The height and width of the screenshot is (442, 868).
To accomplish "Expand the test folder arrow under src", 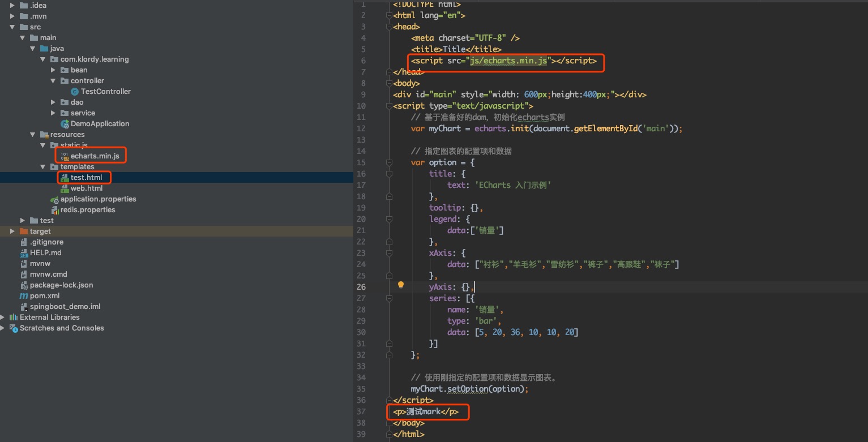I will coord(23,221).
